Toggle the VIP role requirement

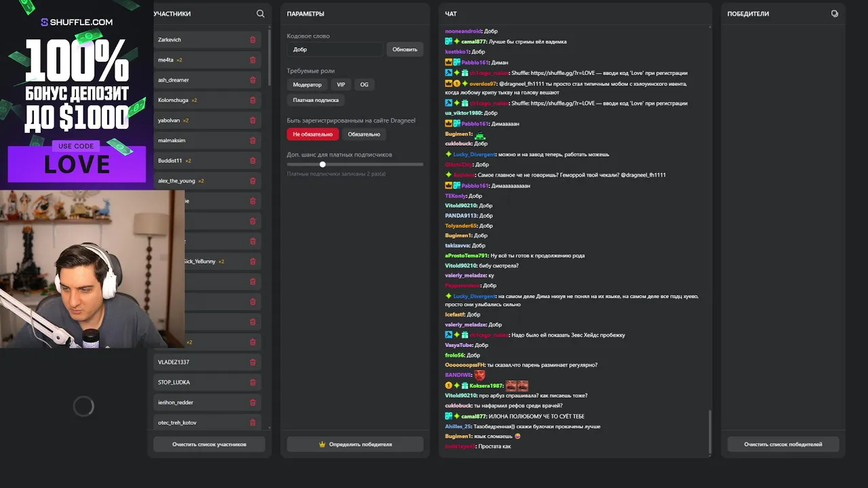coord(340,85)
